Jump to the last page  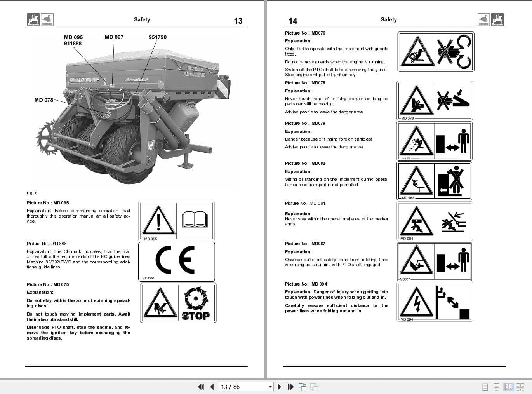[x=290, y=387]
